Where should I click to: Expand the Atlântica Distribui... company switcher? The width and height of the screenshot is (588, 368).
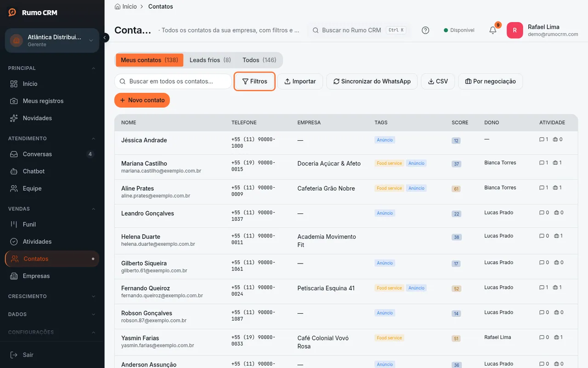(x=52, y=40)
